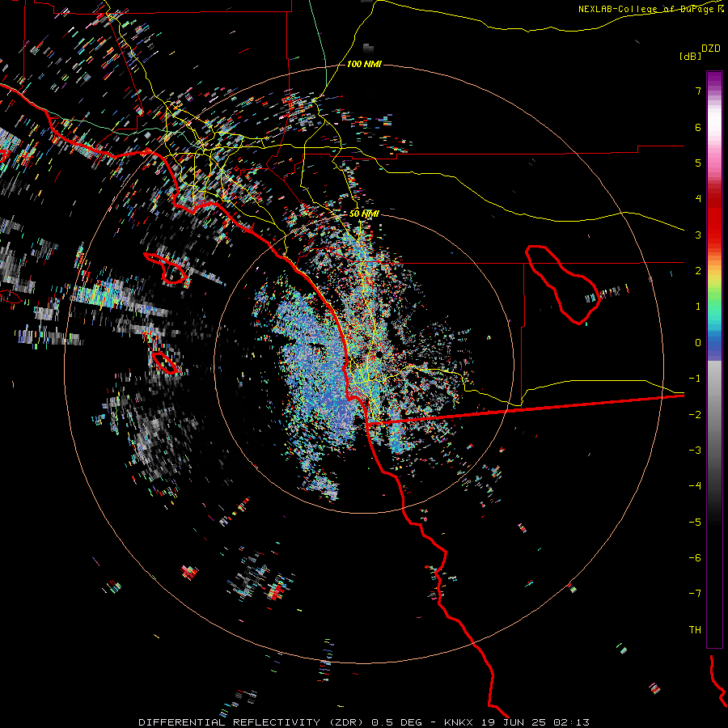Viewport: 728px width, 728px height.
Task: Click the ZDR color scale bar
Action: tap(714, 359)
